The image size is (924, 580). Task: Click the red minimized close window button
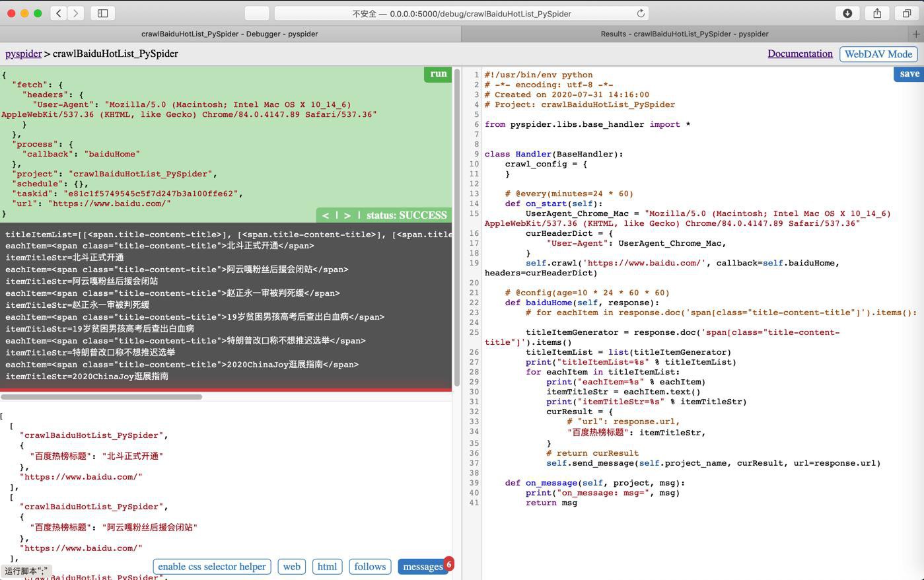(11, 13)
